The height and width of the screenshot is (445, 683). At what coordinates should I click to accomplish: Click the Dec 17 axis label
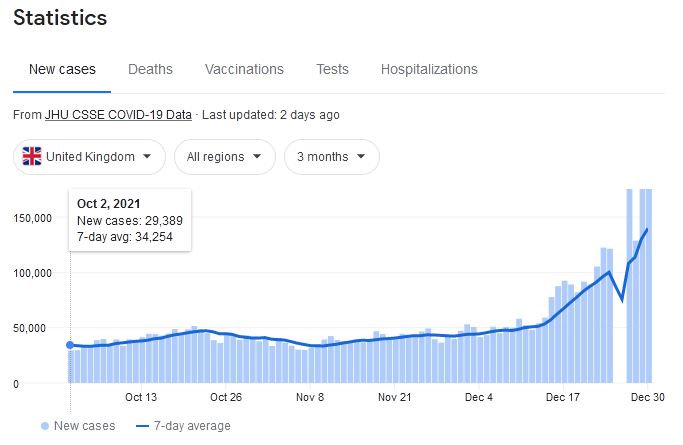point(563,397)
